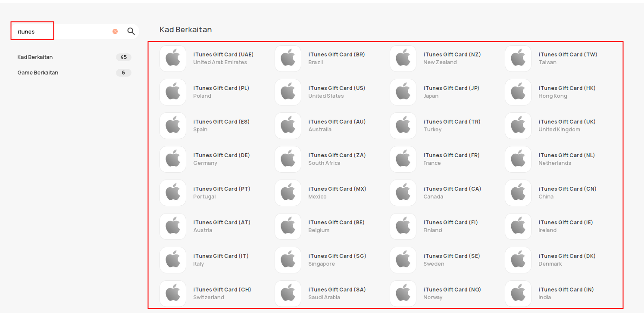
Task: Click the 6 count badge
Action: [x=124, y=73]
